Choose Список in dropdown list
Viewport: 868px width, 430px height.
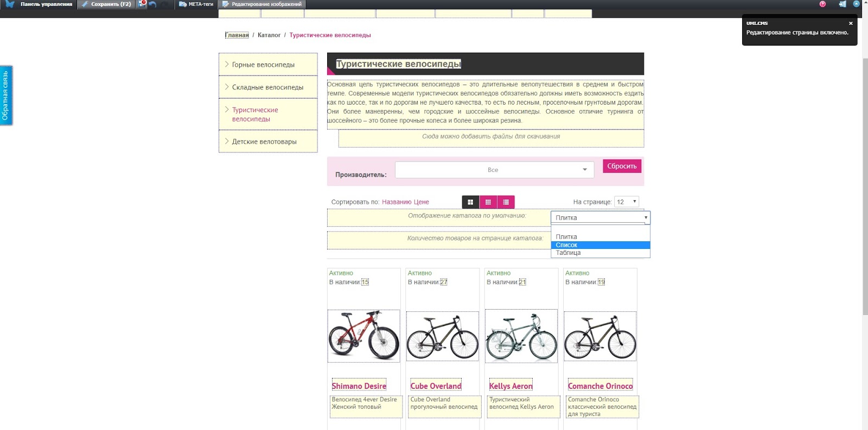coord(601,245)
